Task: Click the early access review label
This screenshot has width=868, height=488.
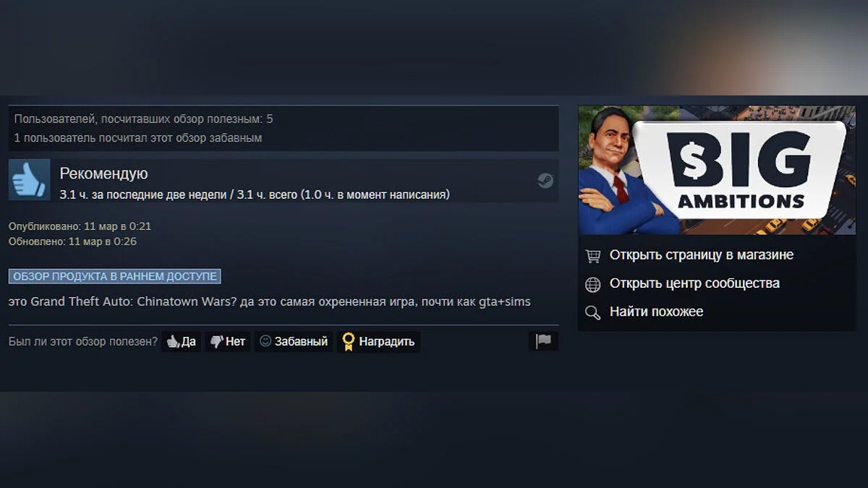Action: [115, 276]
